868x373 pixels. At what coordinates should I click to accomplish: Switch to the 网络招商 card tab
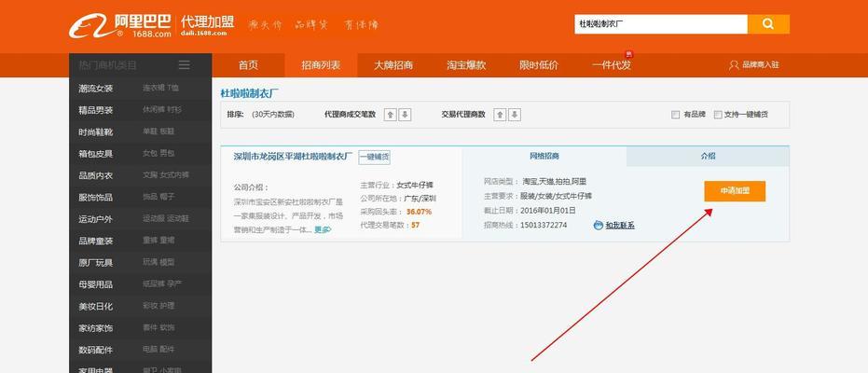[x=544, y=156]
